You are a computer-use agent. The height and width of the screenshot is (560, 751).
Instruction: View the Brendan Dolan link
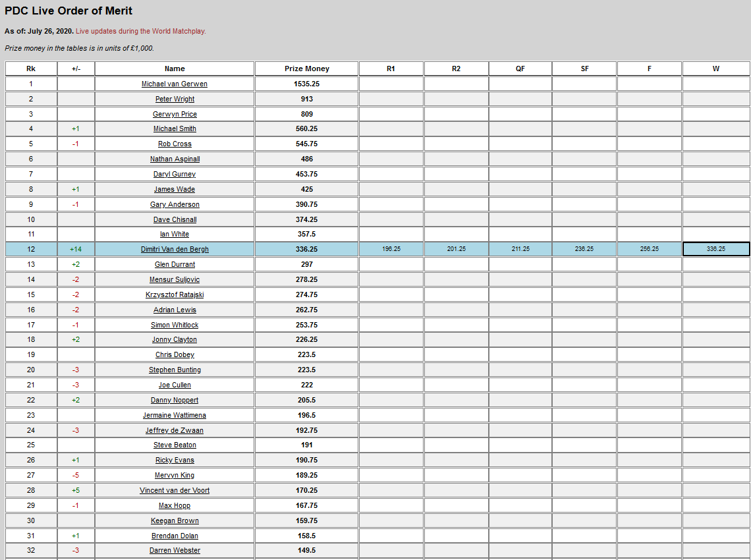click(175, 536)
